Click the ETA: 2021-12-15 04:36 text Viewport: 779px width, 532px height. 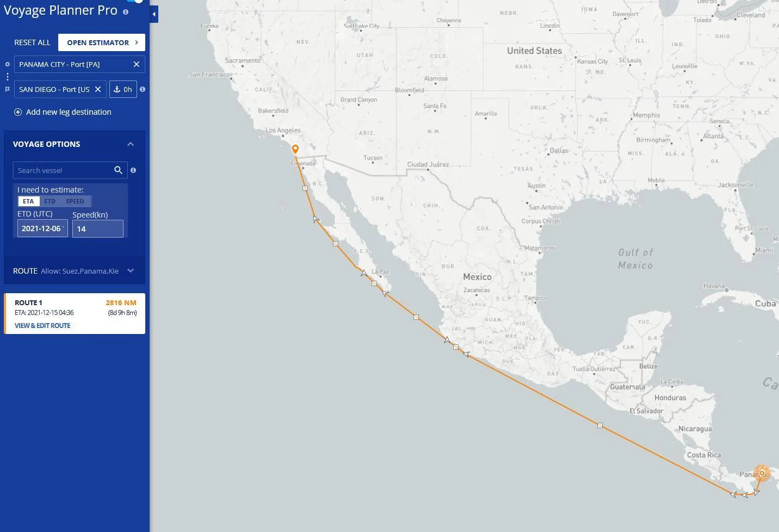[44, 313]
